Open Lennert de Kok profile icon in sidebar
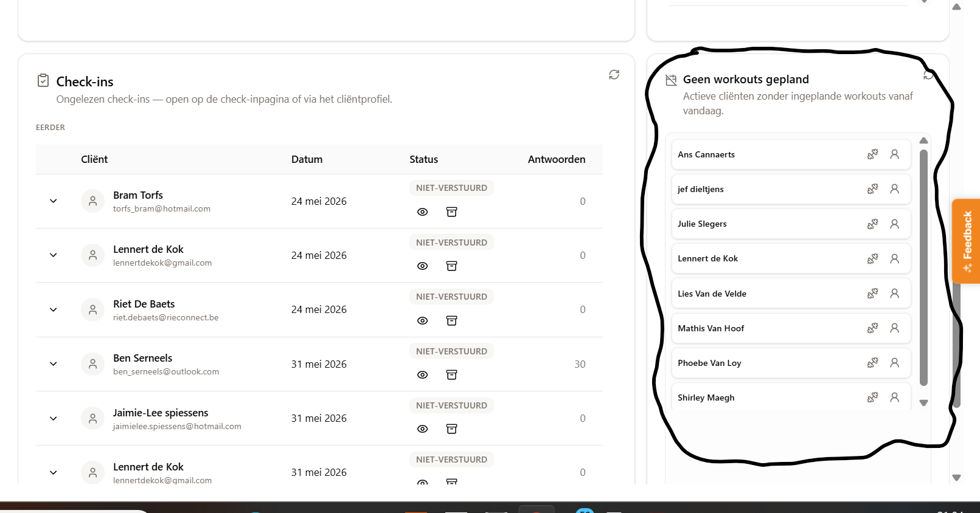The image size is (980, 513). (x=894, y=258)
